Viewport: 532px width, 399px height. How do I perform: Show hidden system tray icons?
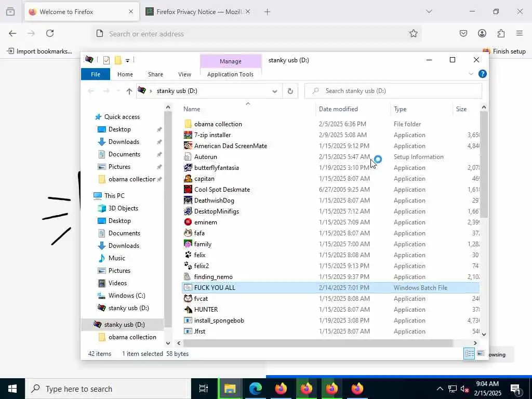(x=440, y=389)
